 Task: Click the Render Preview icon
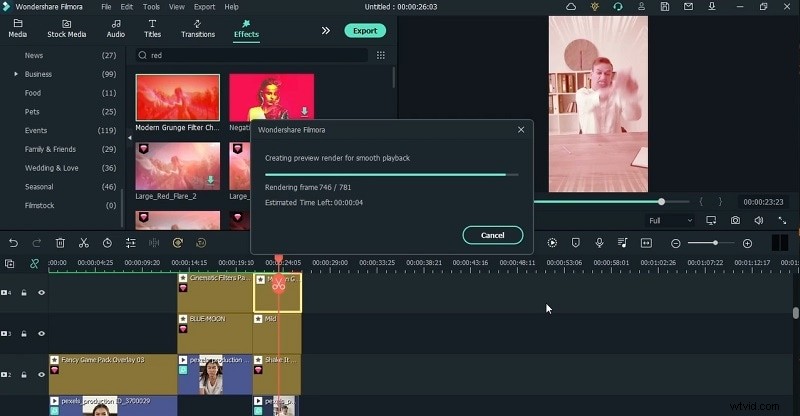[552, 243]
